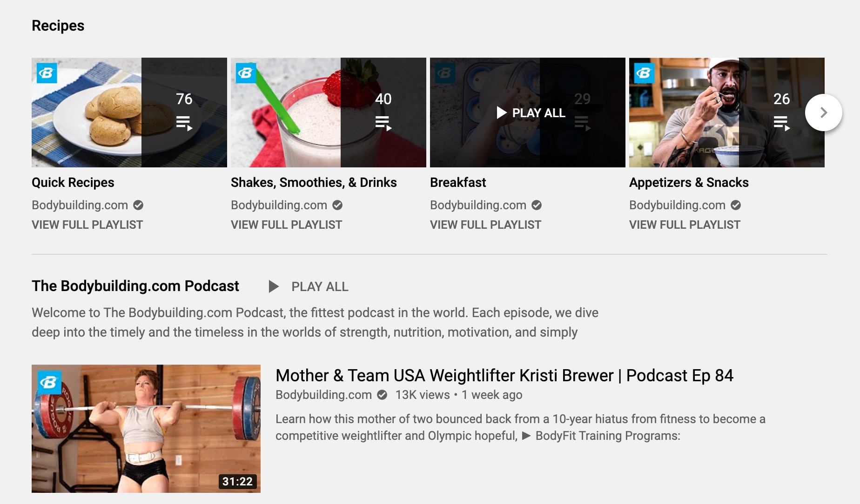Image resolution: width=860 pixels, height=504 pixels.
Task: Click the 26 video count on Appetizers playlist
Action: click(x=782, y=99)
